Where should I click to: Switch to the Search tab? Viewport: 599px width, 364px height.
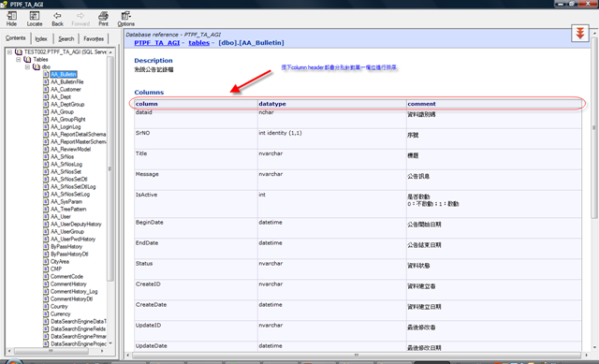tap(66, 38)
